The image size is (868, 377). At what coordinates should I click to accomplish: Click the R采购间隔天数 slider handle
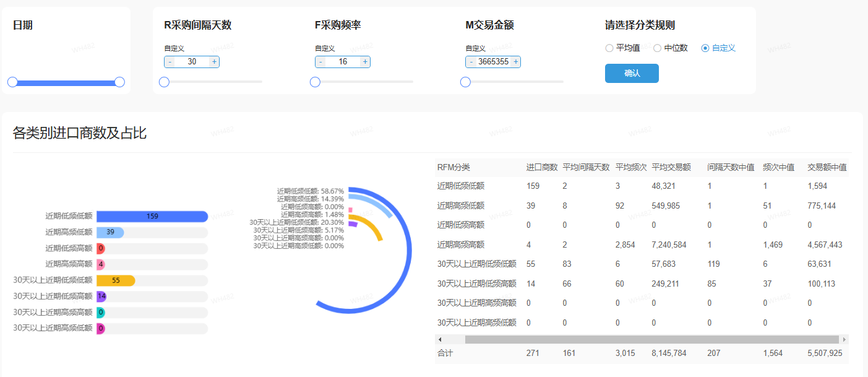(164, 82)
